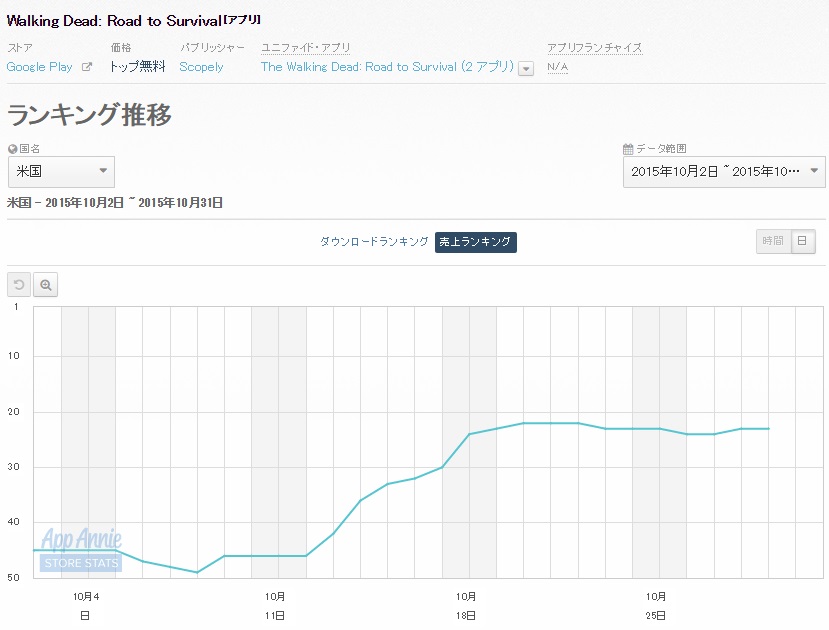Click the chart reset zoom icon
The height and width of the screenshot is (630, 829).
click(x=19, y=285)
